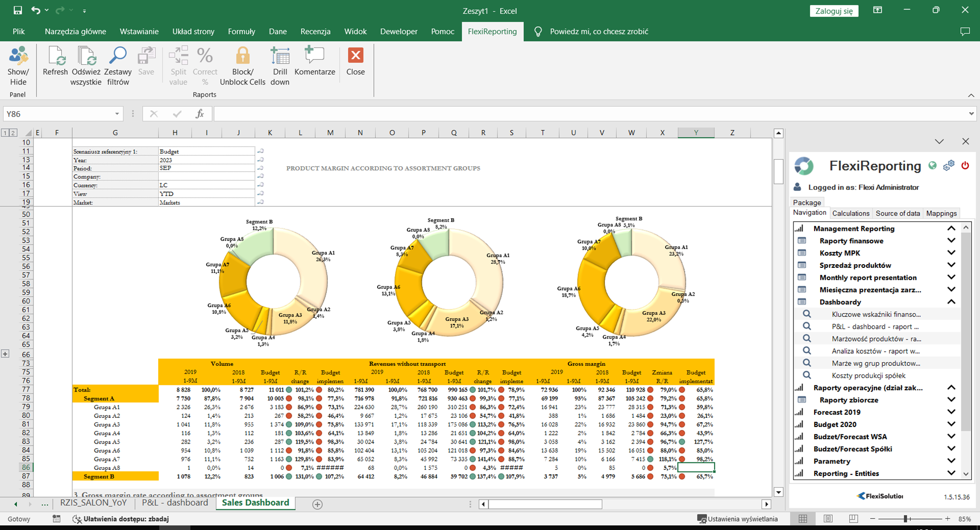This screenshot has width=980, height=530.
Task: Open the Name Box dropdown arrow
Action: tap(117, 114)
